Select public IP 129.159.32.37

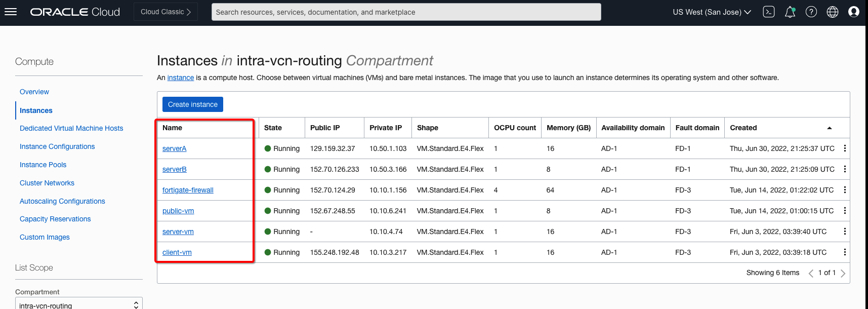click(x=333, y=148)
